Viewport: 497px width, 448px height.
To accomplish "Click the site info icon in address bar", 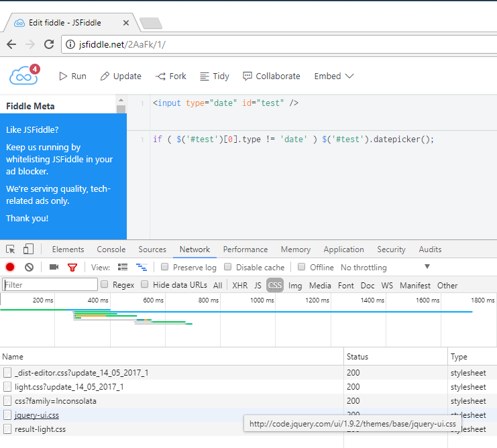I will [70, 44].
